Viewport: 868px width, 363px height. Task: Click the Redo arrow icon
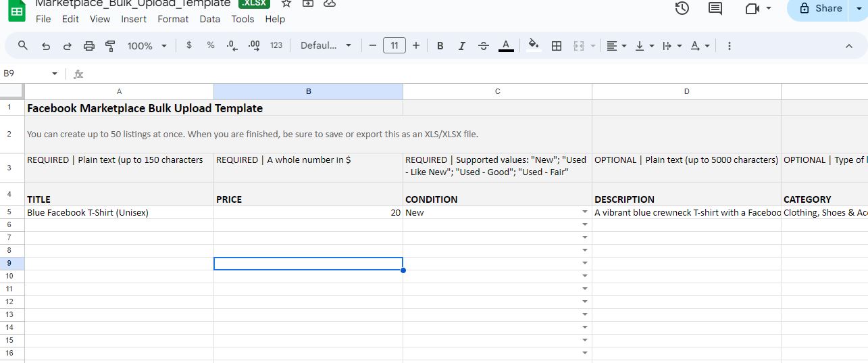68,45
